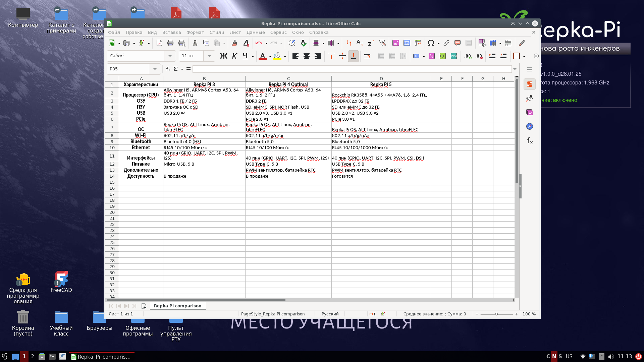
Task: Open the Insert Chart tool
Action: (x=407, y=43)
